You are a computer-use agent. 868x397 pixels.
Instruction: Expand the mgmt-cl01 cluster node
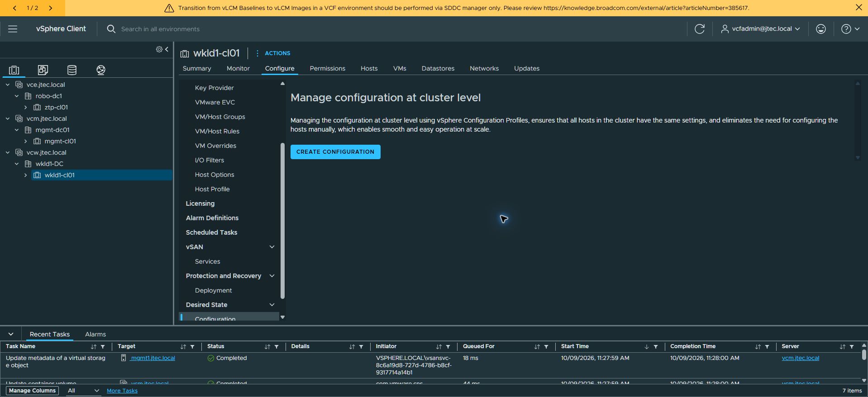tap(26, 142)
